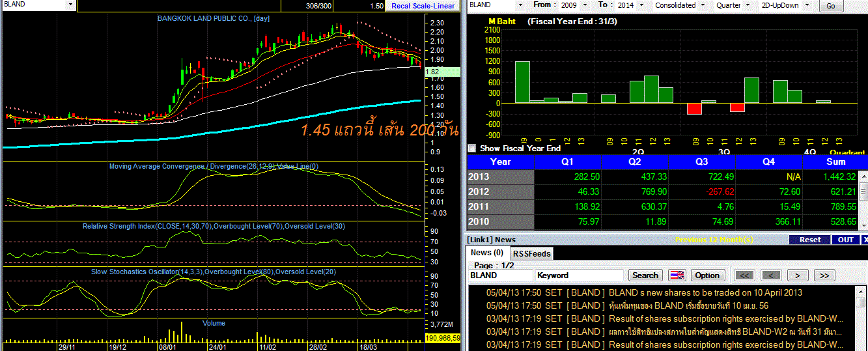Click the Reset button in News panel
Screen dimensions: 868x351
click(810, 240)
